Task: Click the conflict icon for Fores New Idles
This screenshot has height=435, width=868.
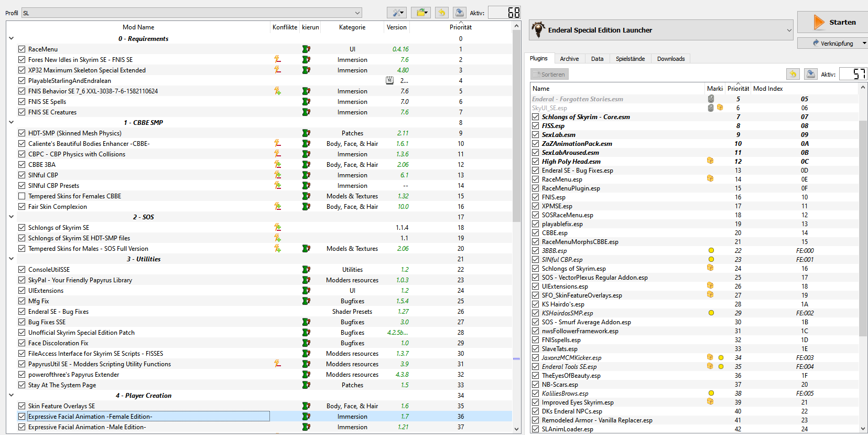Action: coord(277,59)
